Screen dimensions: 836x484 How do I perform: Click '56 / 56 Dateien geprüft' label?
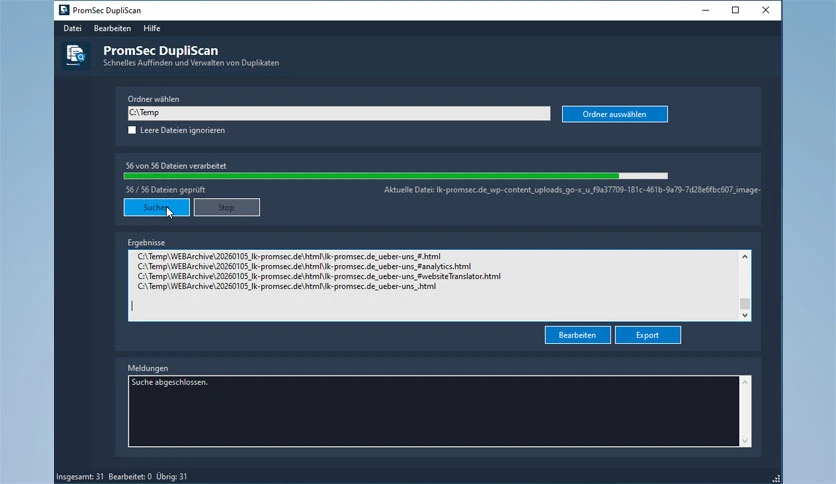tap(165, 190)
